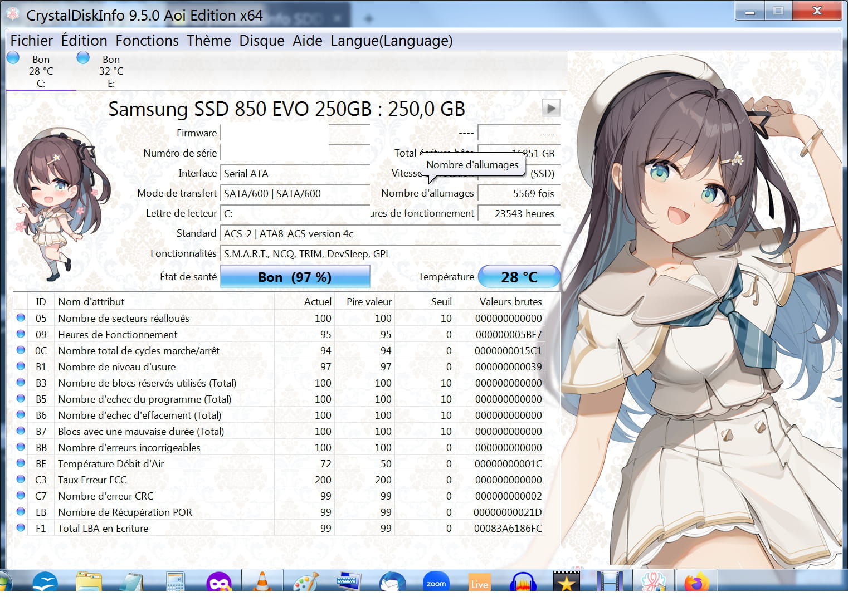Click the status dot for attribute 09
This screenshot has height=616, width=848.
(21, 334)
